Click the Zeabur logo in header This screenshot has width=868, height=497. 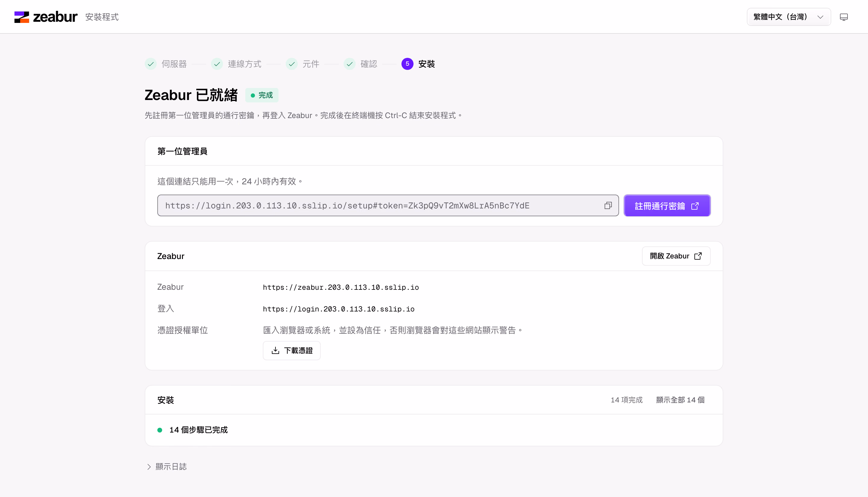pos(46,17)
